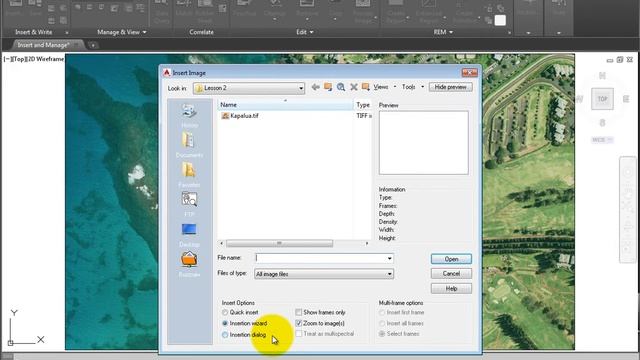The height and width of the screenshot is (360, 640).
Task: Click the Create New Folder icon
Action: click(366, 87)
